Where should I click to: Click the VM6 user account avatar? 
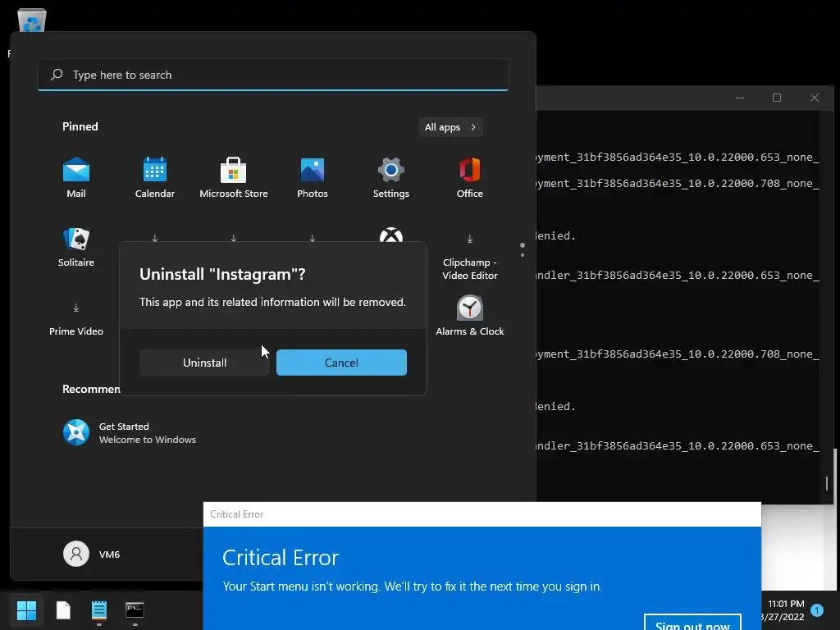pos(76,554)
